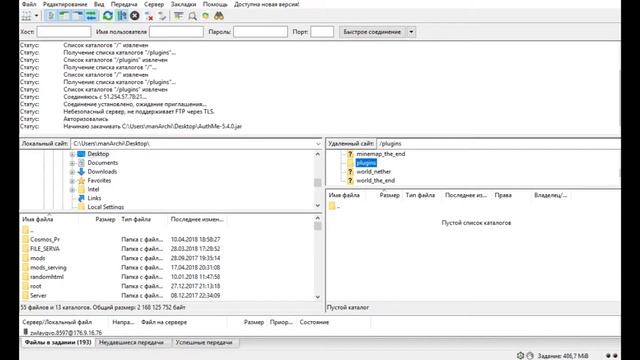Open the Локальный сайт path dropdown

tap(318, 144)
